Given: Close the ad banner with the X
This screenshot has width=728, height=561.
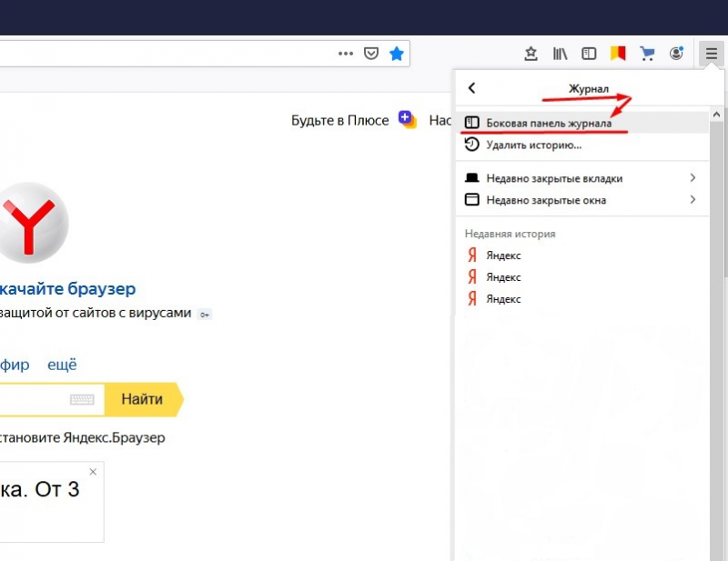Looking at the screenshot, I should [x=93, y=472].
